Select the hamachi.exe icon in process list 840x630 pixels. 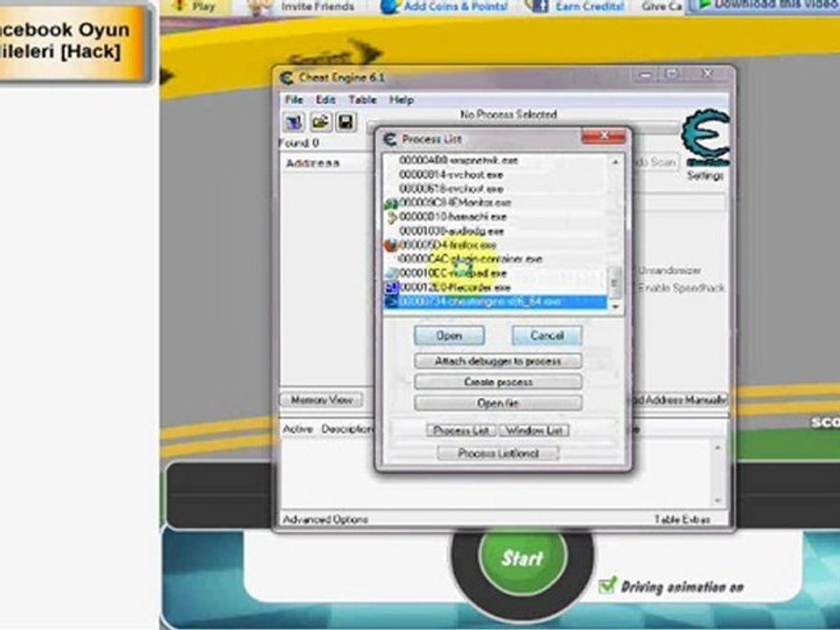(391, 217)
